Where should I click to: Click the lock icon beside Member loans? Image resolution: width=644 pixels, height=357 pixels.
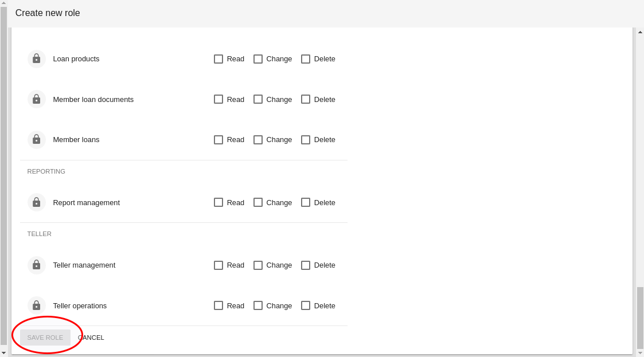point(37,139)
